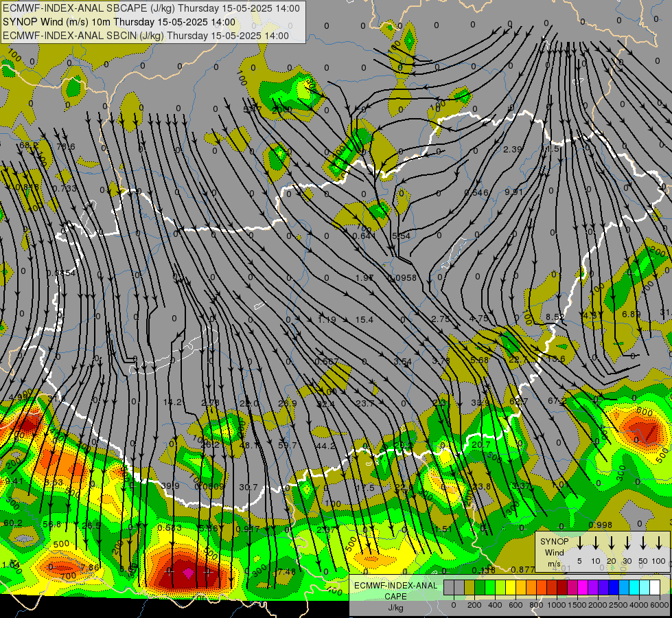Click wind arrow above 5 m/s label

point(580,543)
